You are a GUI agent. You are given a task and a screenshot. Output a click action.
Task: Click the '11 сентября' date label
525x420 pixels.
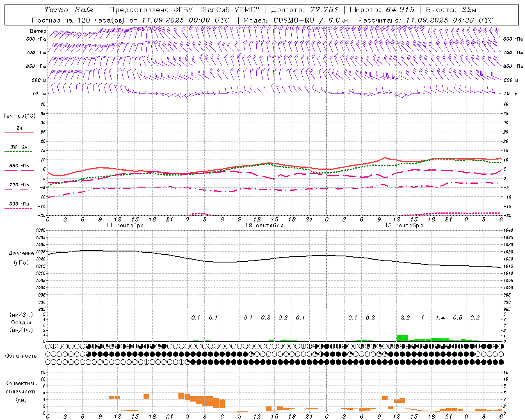tap(125, 226)
